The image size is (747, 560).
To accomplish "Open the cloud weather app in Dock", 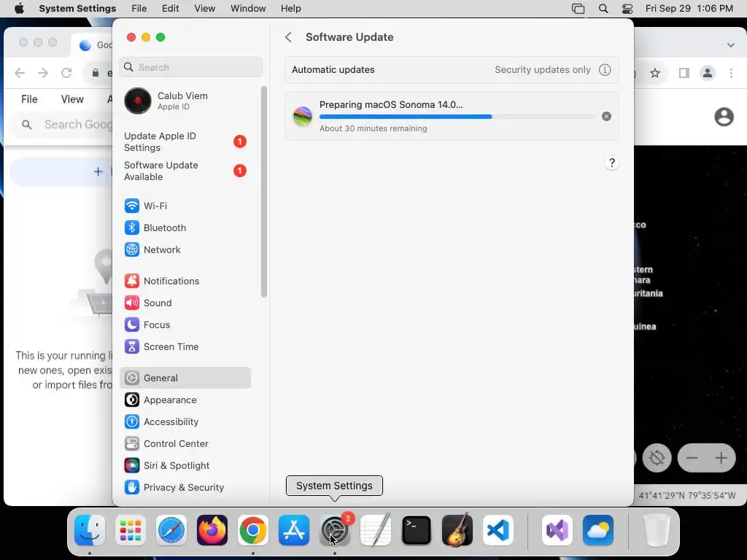I will (598, 530).
